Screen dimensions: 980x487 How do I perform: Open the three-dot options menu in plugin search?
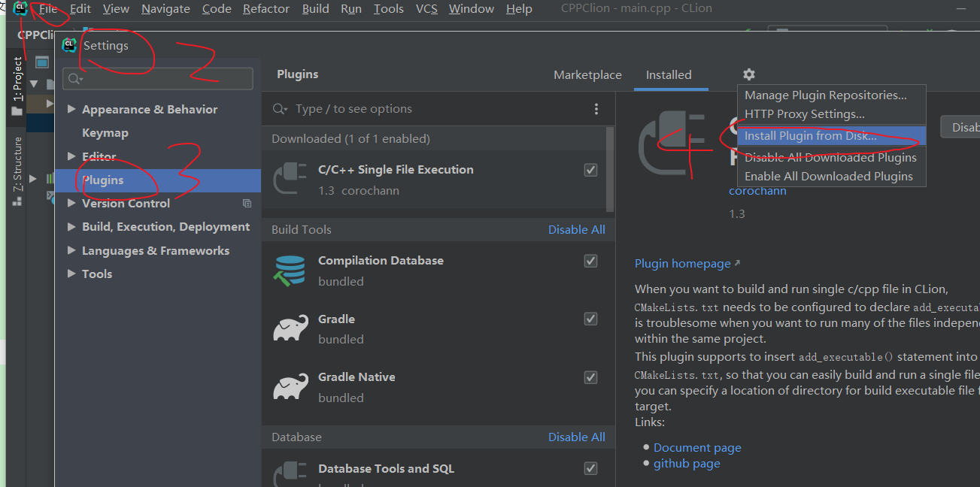tap(596, 109)
